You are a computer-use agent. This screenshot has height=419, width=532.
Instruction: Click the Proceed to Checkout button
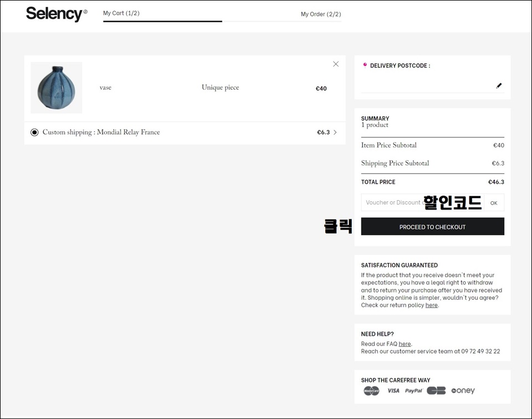pos(433,226)
